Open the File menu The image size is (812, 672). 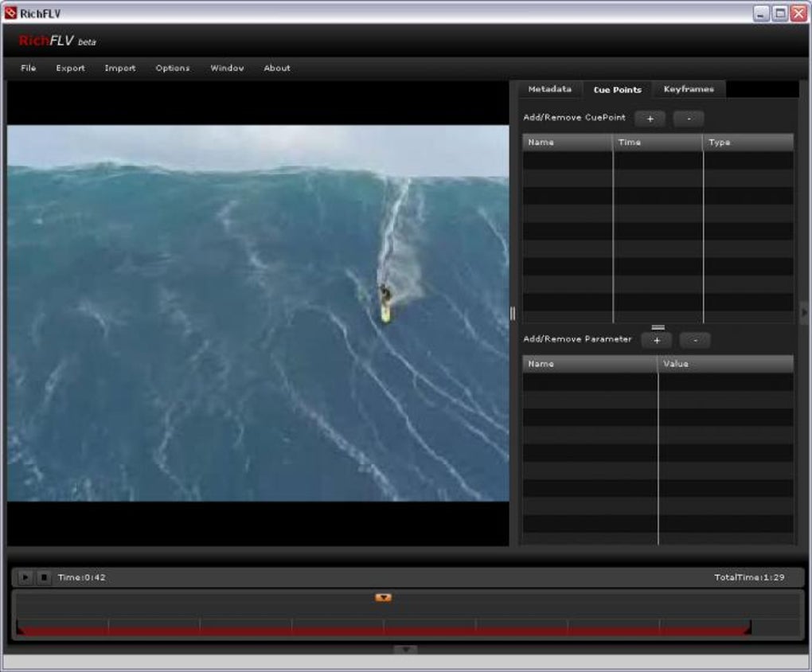pos(29,68)
